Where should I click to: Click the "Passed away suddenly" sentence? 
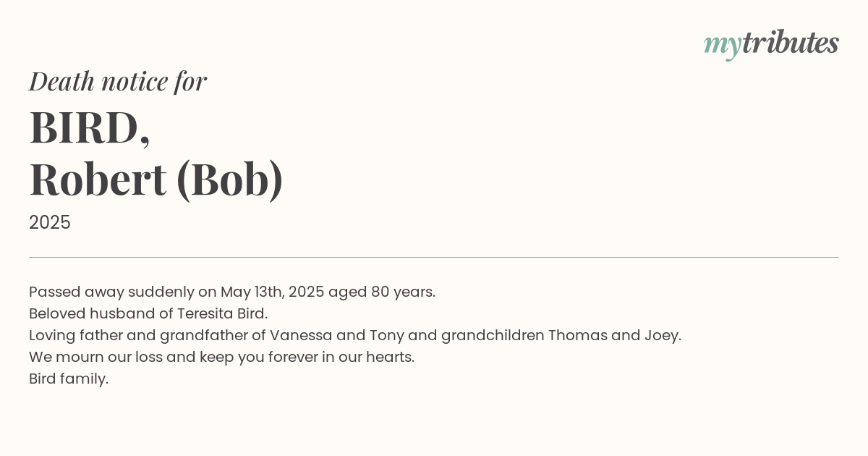[x=232, y=292]
